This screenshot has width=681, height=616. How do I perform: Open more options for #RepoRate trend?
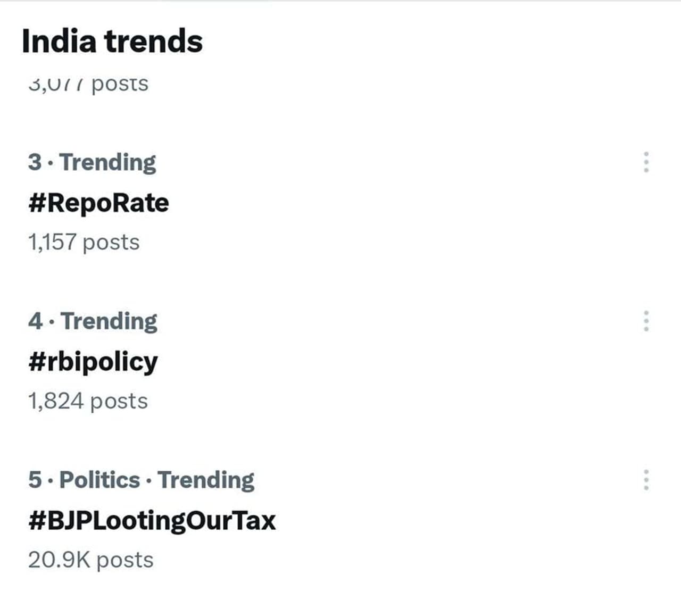[x=646, y=162]
